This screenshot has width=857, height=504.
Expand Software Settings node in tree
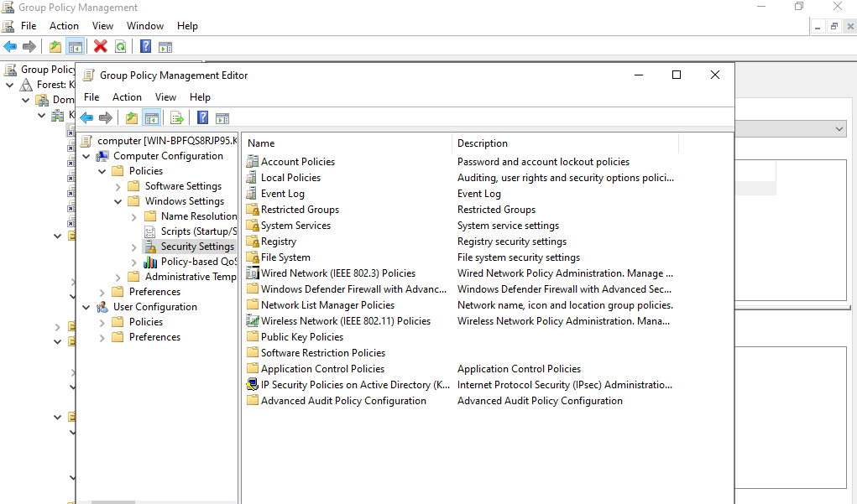coord(118,186)
